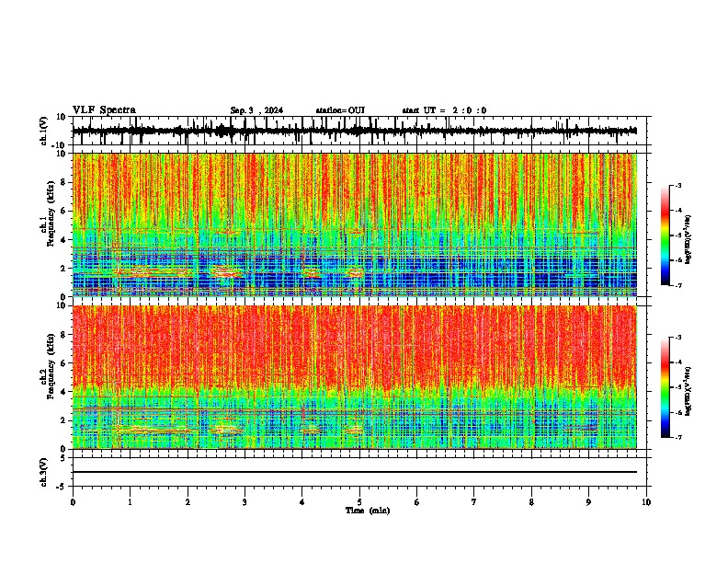
Task: Click the "ch.3(V)" axis label
Action: 43,472
